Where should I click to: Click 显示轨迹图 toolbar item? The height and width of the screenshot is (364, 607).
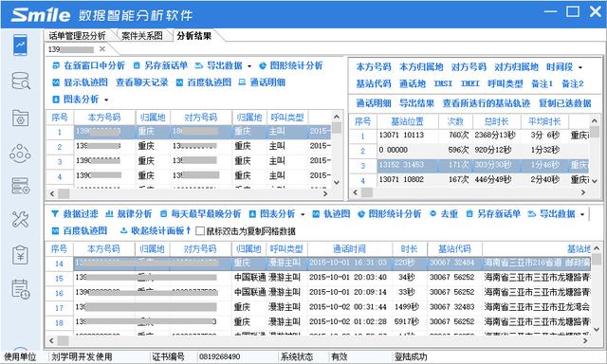[80, 82]
